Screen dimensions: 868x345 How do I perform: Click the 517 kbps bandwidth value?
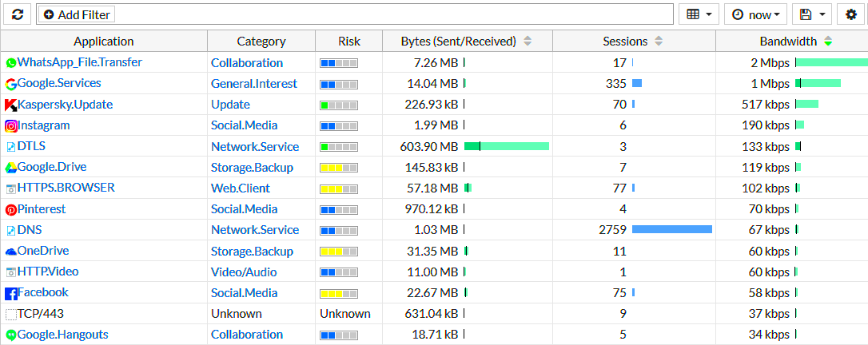coord(766,105)
